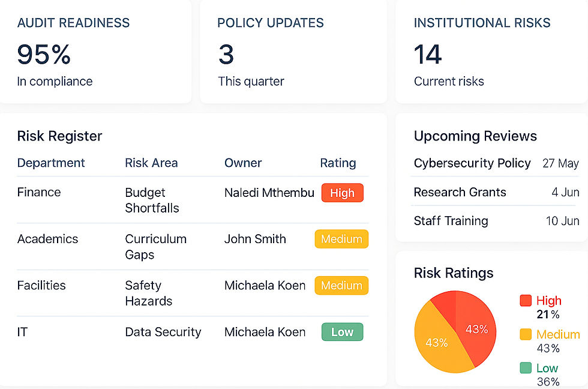Click the Owner column header
This screenshot has width=588, height=389.
pyautogui.click(x=243, y=163)
